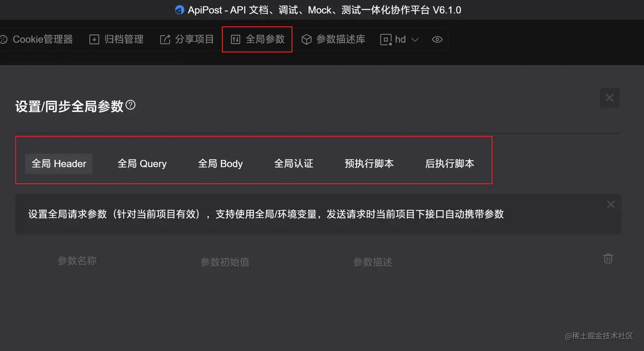Click the 分享项目 share icon

tap(165, 40)
